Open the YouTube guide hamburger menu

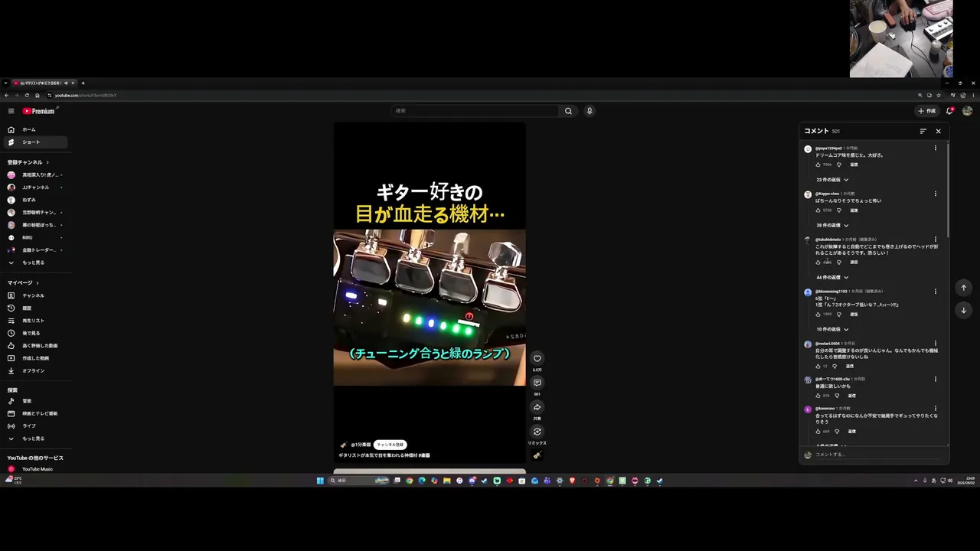(x=11, y=111)
